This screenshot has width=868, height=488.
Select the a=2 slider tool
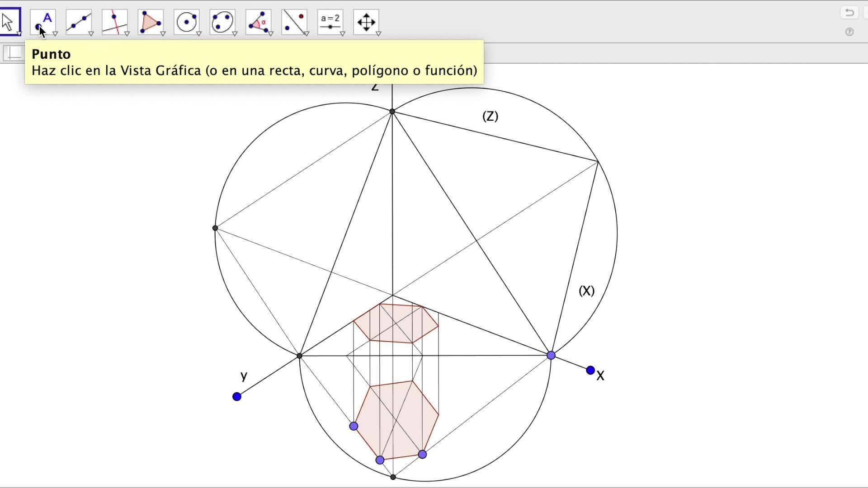(x=330, y=21)
